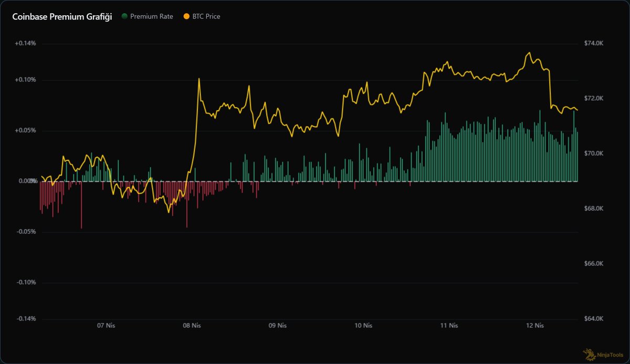Select the 07 Nis date label
The height and width of the screenshot is (364, 630).
coord(106,326)
